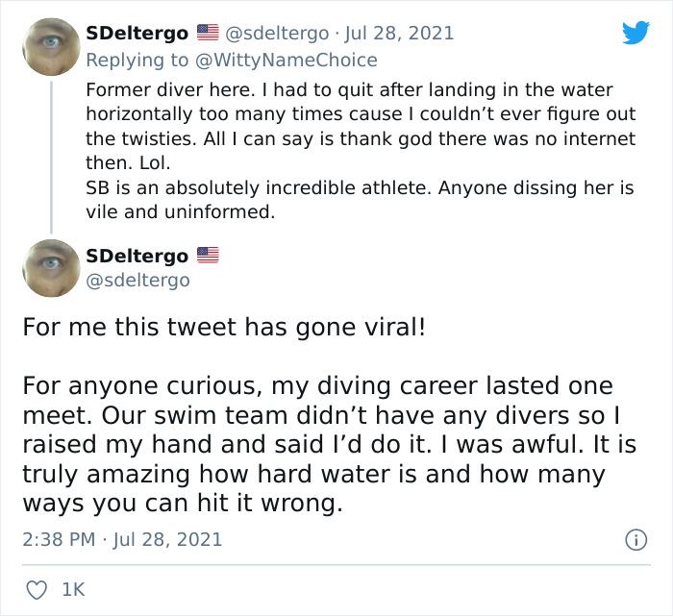Click the vertical thread line beneath the avatar
Screen dimensions: 673x616
pos(51,154)
